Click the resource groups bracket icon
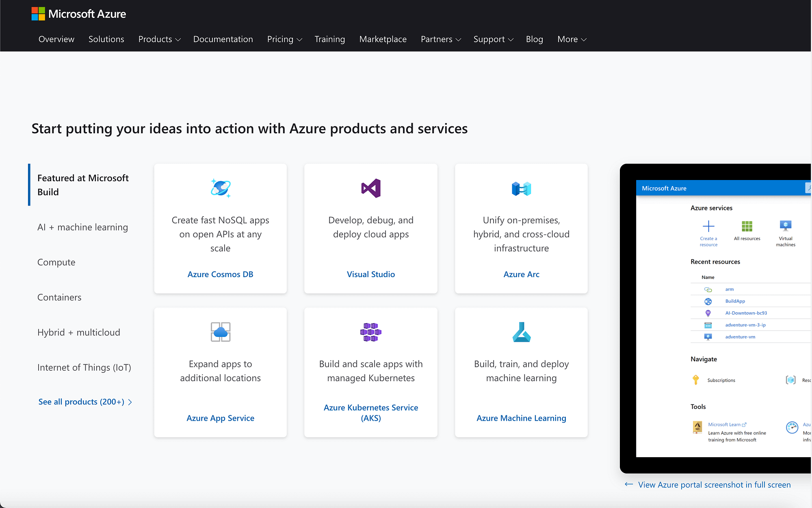This screenshot has width=812, height=508. [x=790, y=380]
